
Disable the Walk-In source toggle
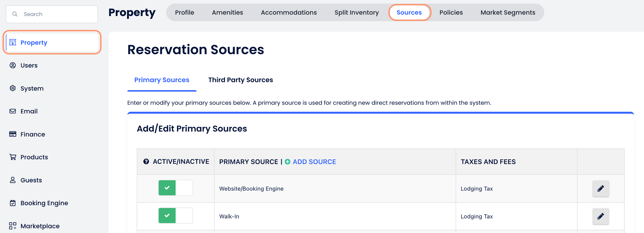(x=175, y=216)
